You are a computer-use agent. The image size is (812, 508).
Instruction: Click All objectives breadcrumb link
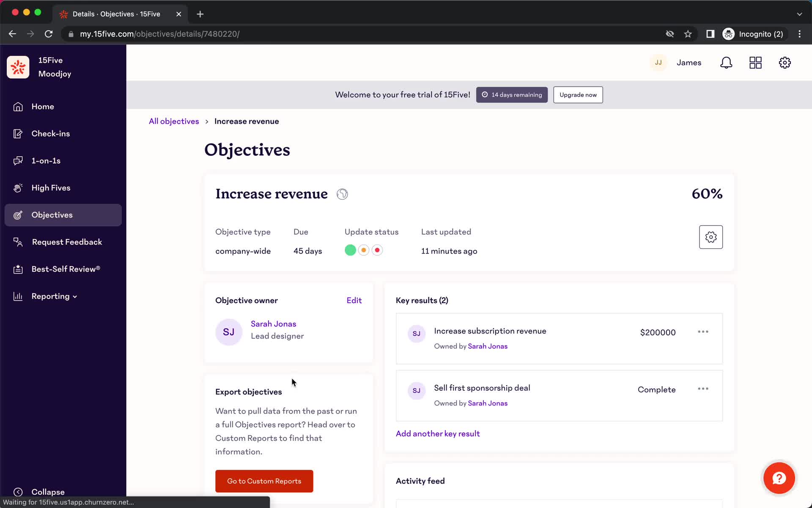(x=174, y=121)
